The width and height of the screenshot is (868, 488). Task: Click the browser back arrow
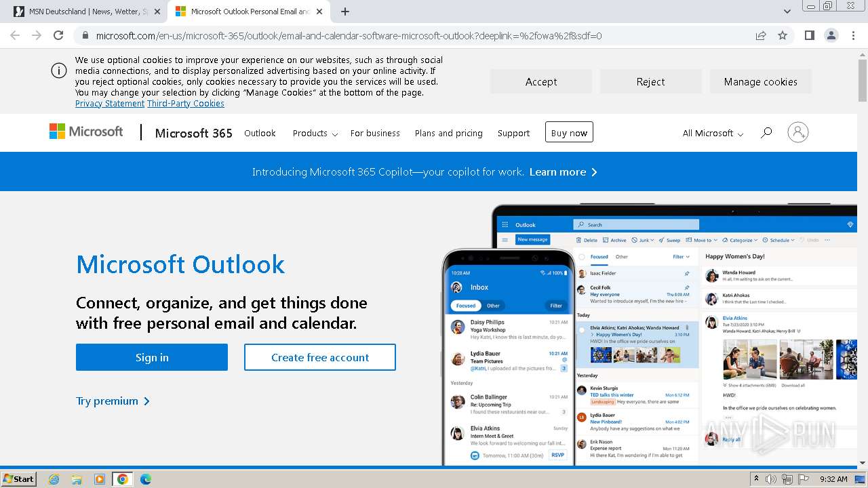coord(15,35)
